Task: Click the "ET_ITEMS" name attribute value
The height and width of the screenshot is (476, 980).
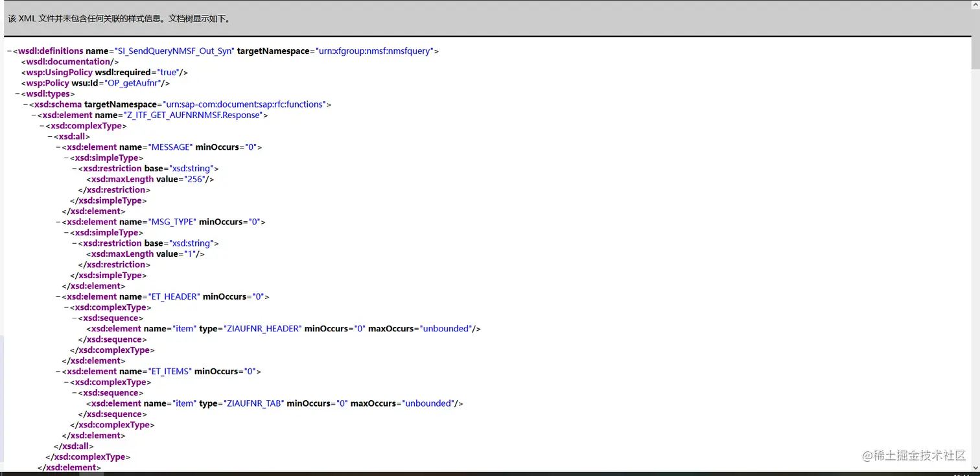Action: tap(169, 372)
